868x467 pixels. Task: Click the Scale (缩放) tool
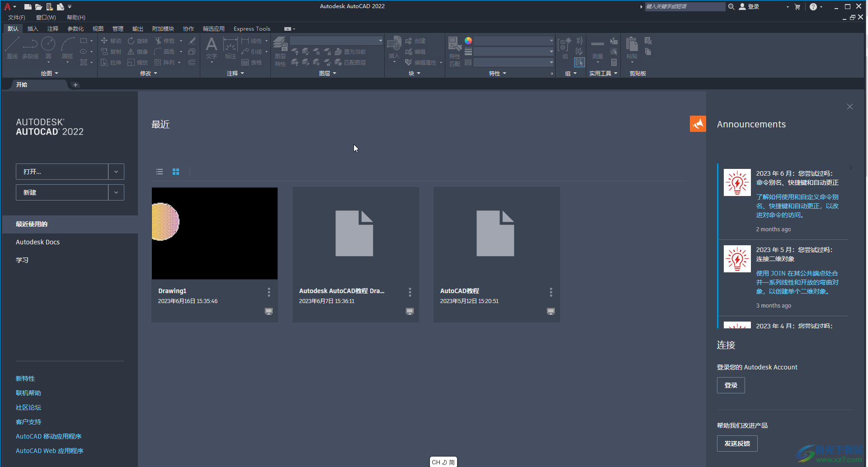point(138,62)
